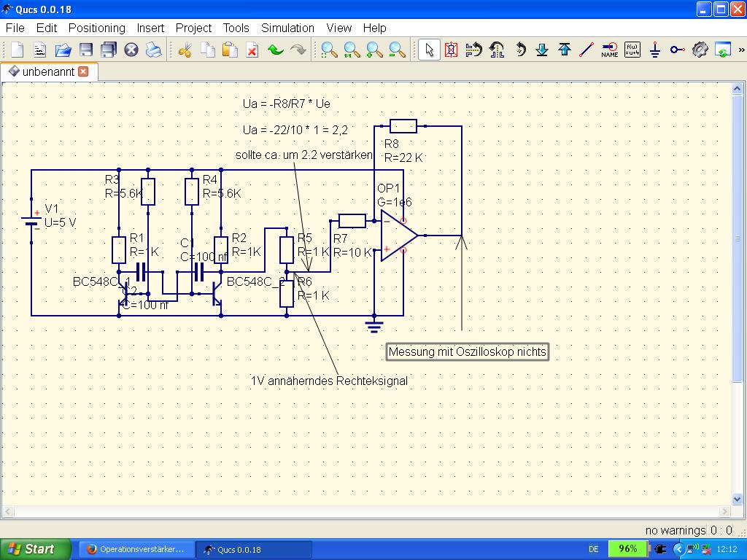Zoom in with magnifier plus
747x560 pixels.
(374, 50)
